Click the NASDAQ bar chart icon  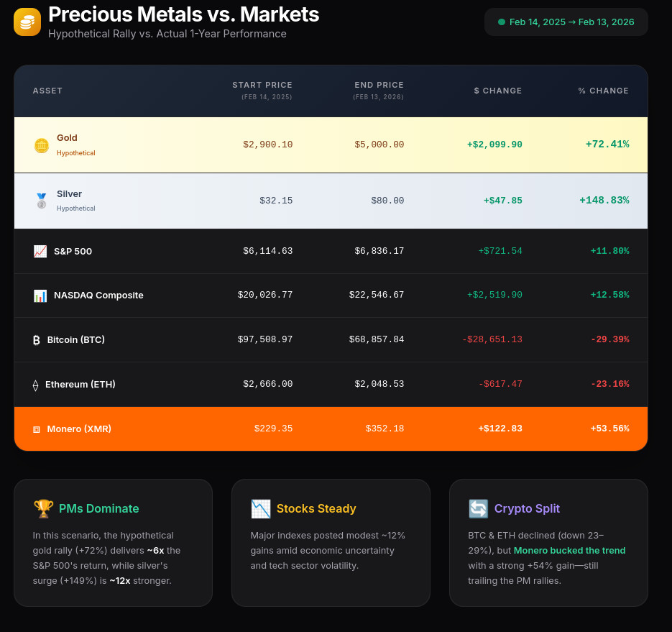coord(40,296)
